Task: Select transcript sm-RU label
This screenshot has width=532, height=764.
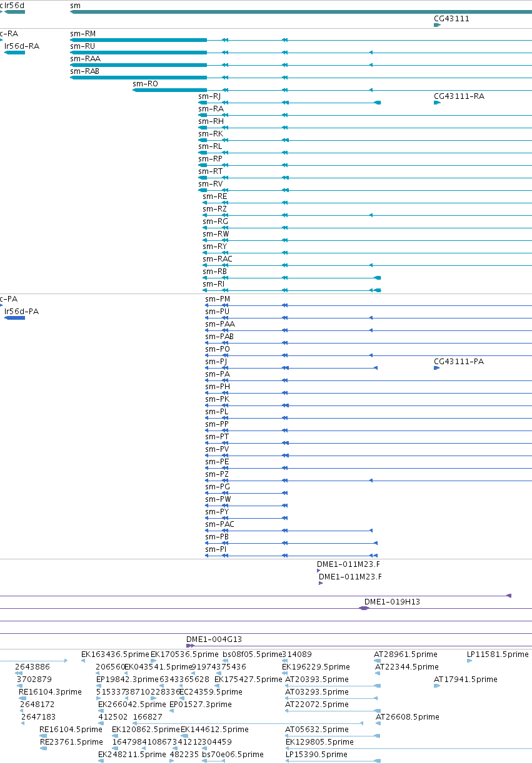Action: pos(83,46)
